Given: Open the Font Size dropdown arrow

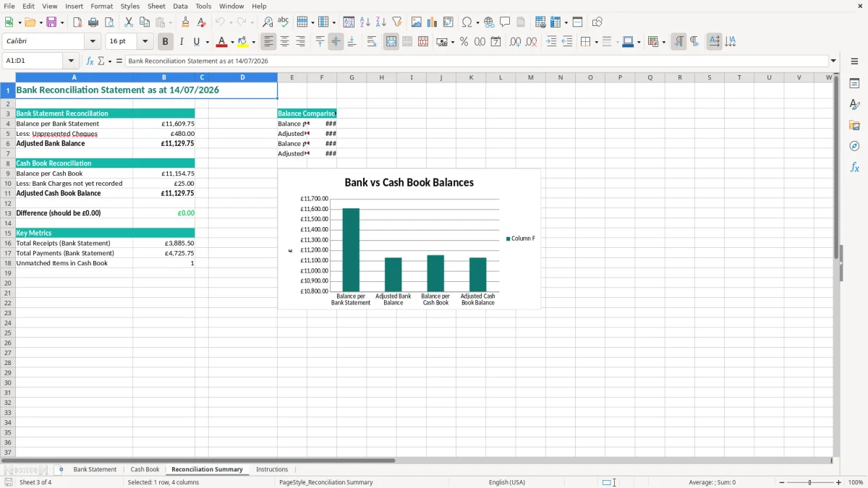Looking at the screenshot, I should pyautogui.click(x=145, y=42).
